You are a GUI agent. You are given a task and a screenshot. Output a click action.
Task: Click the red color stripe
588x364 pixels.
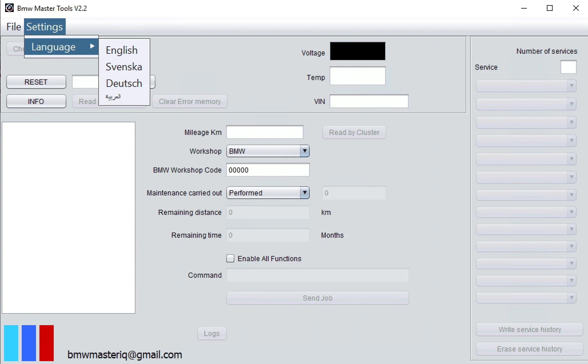pyautogui.click(x=47, y=343)
